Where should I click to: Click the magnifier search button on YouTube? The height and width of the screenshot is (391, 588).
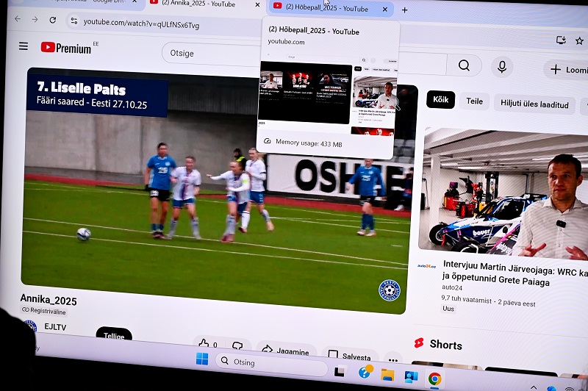[464, 65]
